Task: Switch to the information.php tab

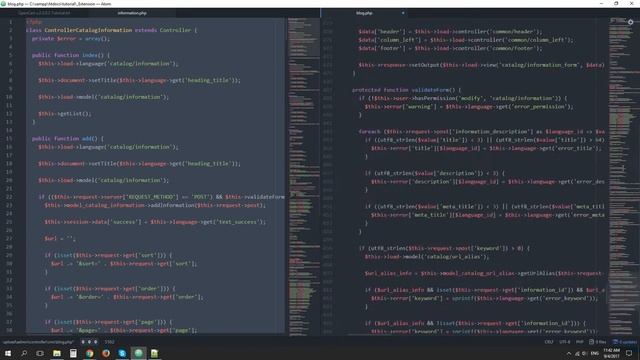Action: pyautogui.click(x=132, y=13)
